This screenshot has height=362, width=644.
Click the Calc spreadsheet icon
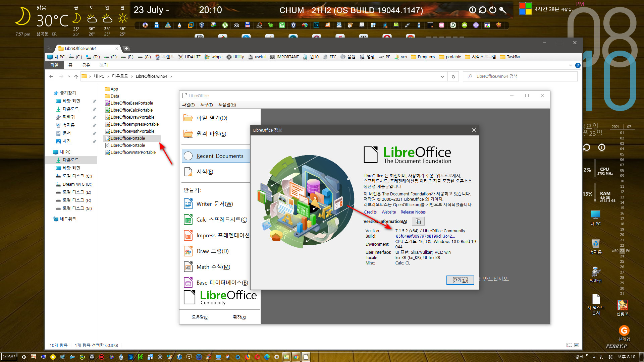pos(188,220)
